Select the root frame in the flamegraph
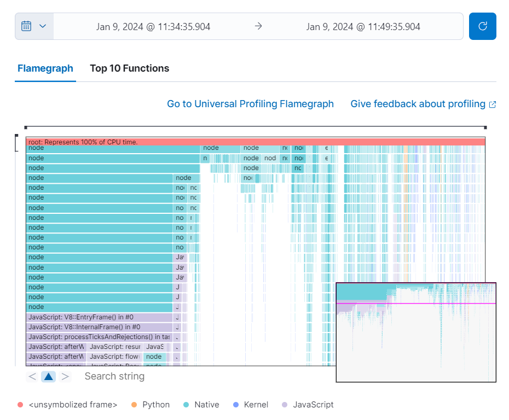 point(164,142)
